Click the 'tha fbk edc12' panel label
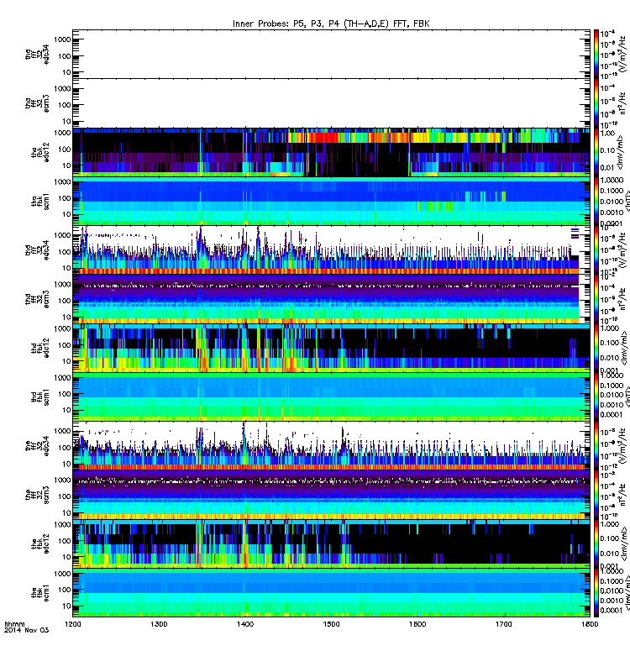This screenshot has height=672, width=630. 40,152
